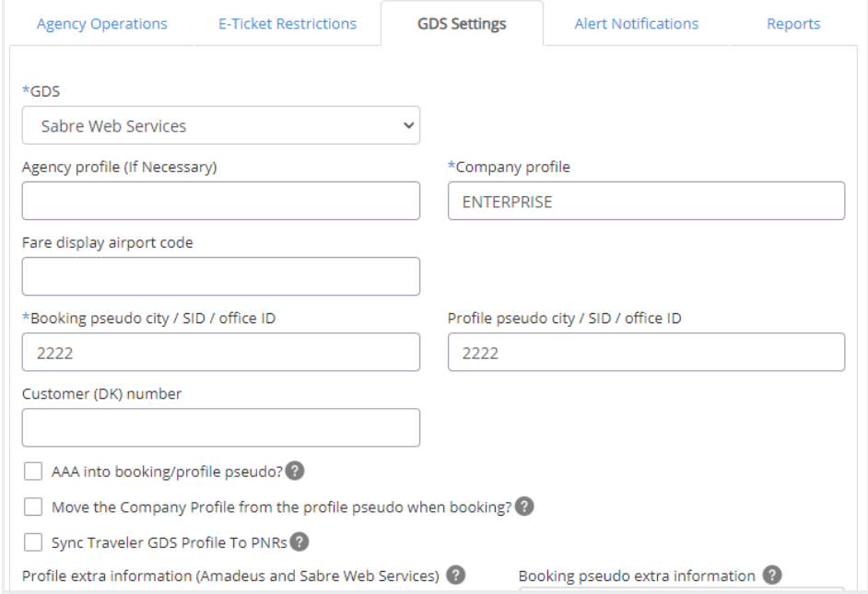Toggle Sync Traveler GDS Profile To PNRs
Image resolution: width=868 pixels, height=594 pixels.
[33, 542]
